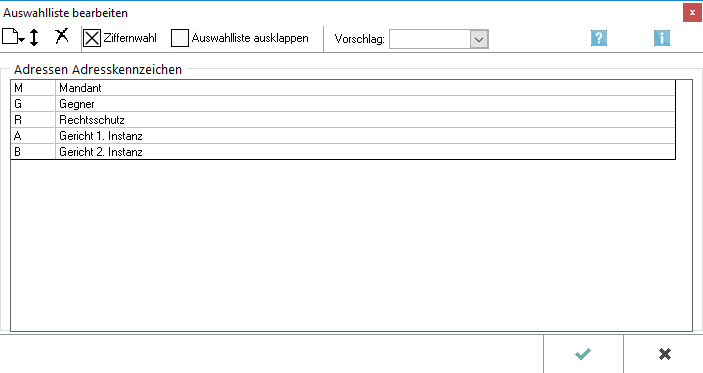Open the info icon
The width and height of the screenshot is (703, 373).
click(x=662, y=38)
